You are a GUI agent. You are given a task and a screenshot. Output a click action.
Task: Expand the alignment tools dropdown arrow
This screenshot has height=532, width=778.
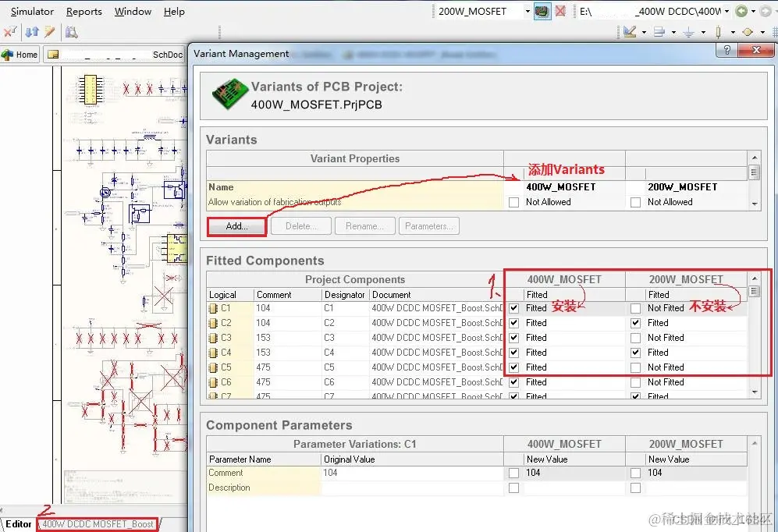pyautogui.click(x=673, y=32)
